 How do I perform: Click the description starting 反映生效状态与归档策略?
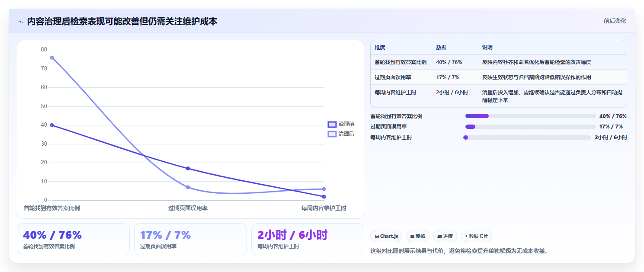(537, 77)
